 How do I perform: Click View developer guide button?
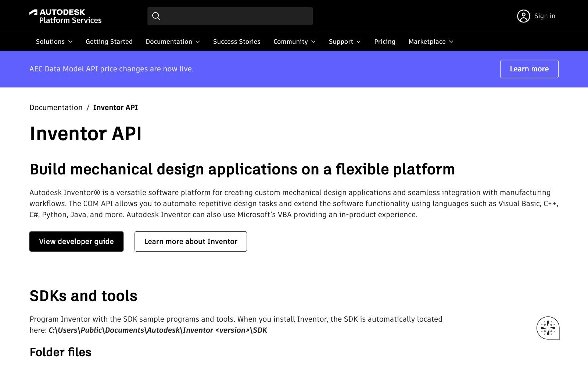pyautogui.click(x=76, y=241)
